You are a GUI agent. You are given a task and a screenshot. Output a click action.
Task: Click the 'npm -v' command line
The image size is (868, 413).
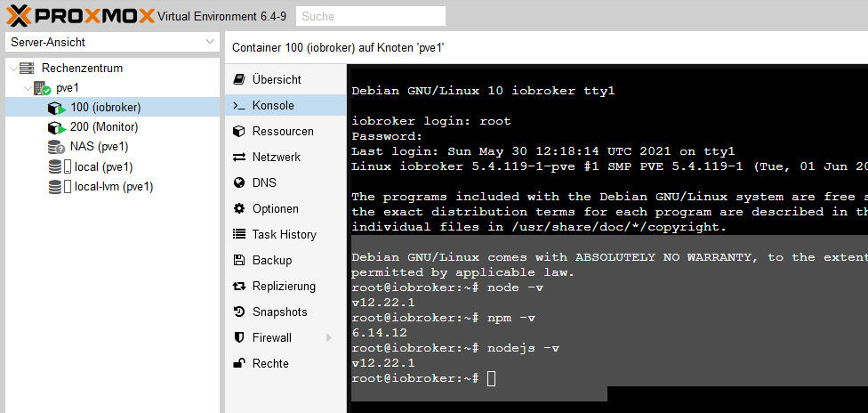444,318
